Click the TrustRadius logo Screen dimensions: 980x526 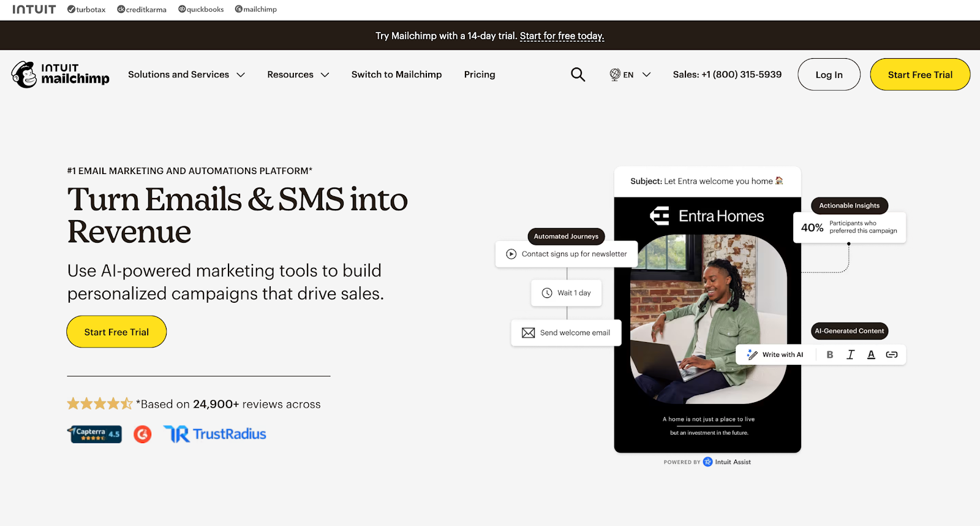click(x=215, y=434)
